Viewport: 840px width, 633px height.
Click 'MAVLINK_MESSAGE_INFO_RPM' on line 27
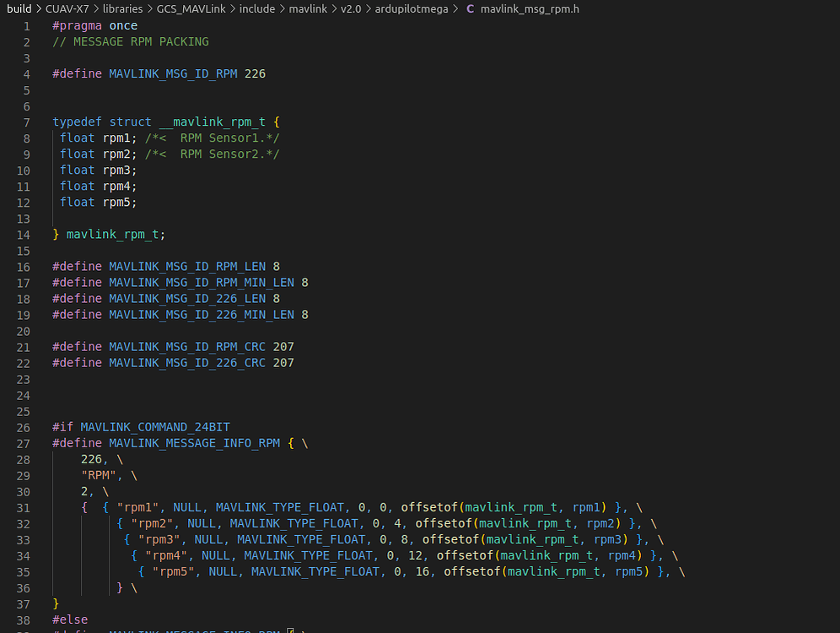[x=194, y=443]
